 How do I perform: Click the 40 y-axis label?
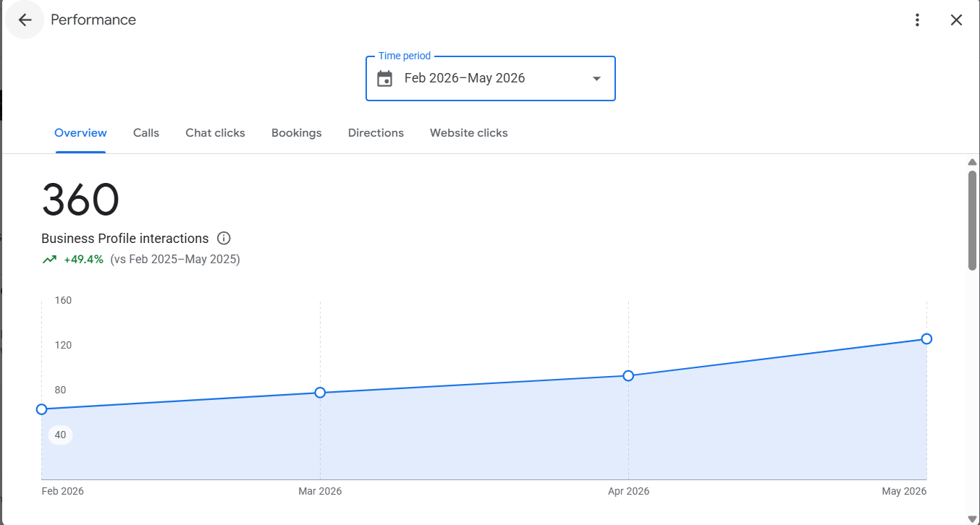[60, 435]
